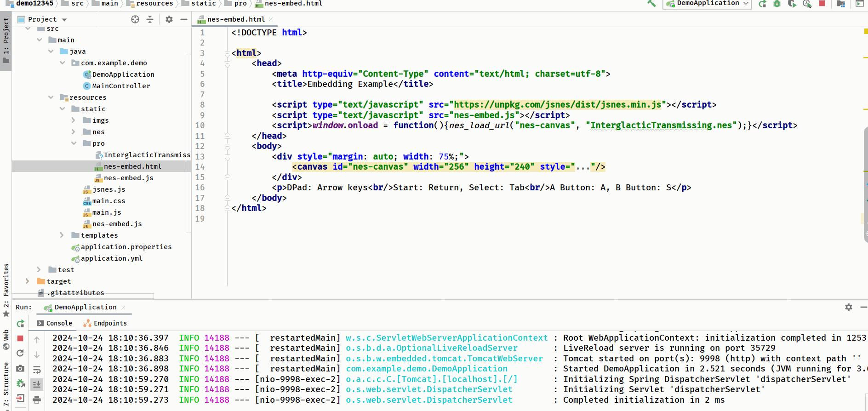Click the Run Anything icon at the far right
The height and width of the screenshot is (411, 868).
pyautogui.click(x=859, y=4)
